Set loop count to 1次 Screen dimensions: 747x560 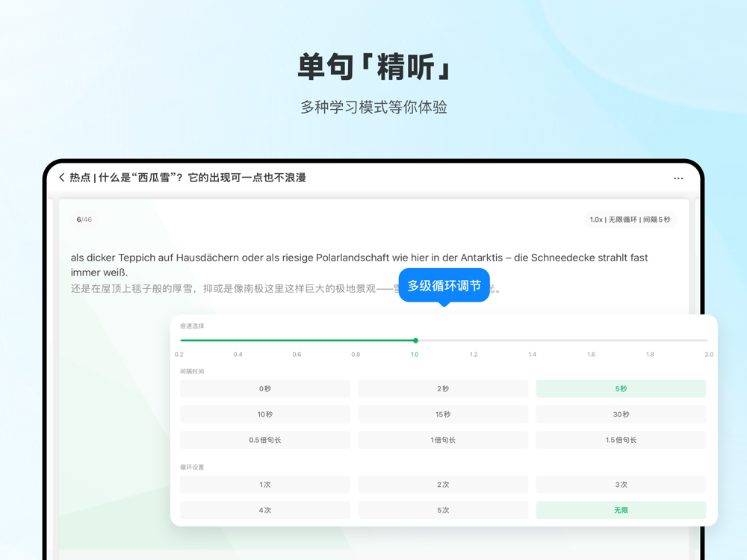click(265, 485)
